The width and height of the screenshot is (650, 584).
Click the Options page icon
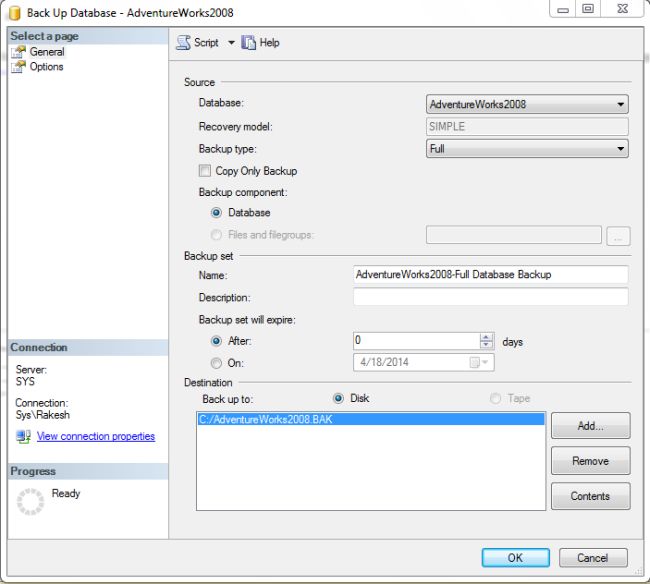point(18,67)
